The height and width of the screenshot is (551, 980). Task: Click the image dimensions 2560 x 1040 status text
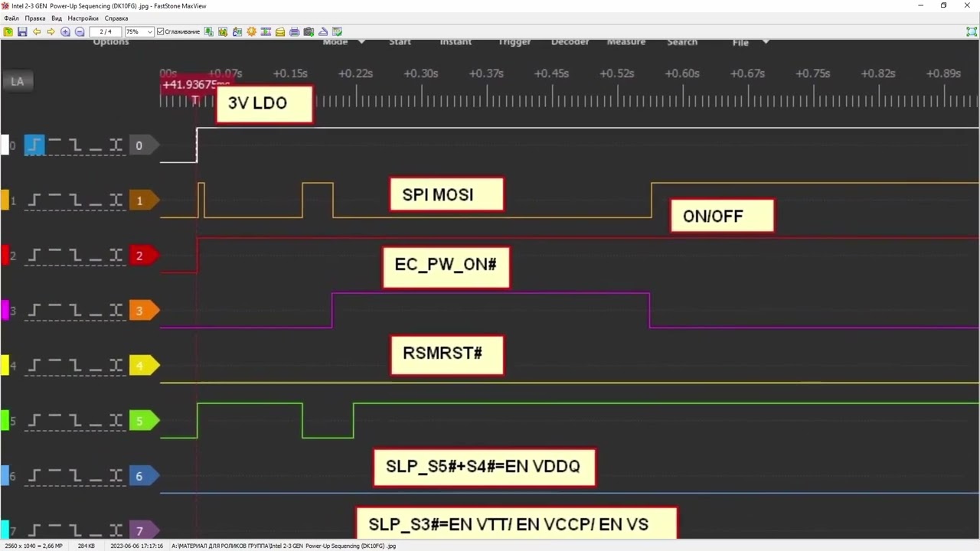(32, 546)
